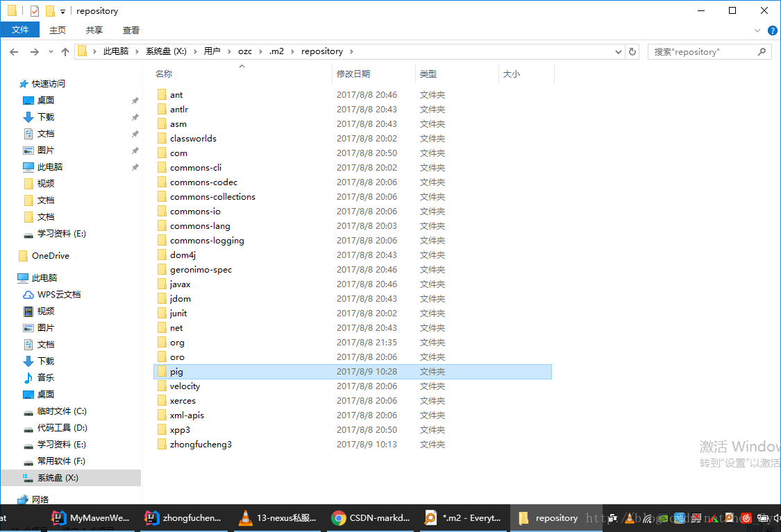Open recent locations dropdown arrow
Viewport: 781px width, 532px height.
coord(51,52)
